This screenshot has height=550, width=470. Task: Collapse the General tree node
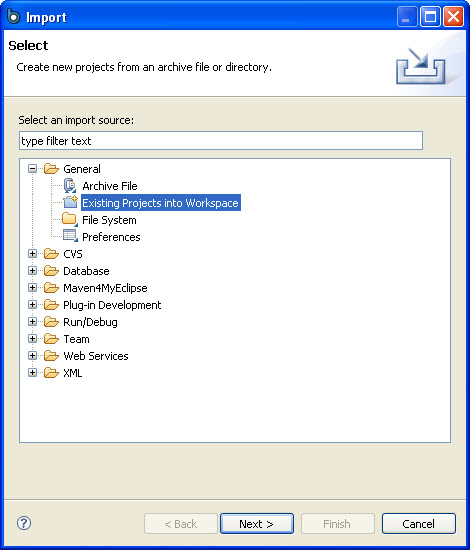[x=32, y=169]
